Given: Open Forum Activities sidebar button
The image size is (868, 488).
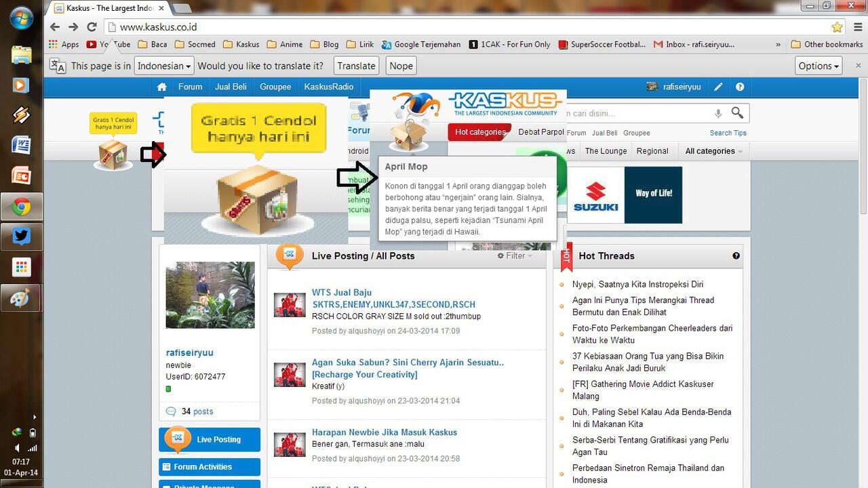Looking at the screenshot, I should [210, 467].
